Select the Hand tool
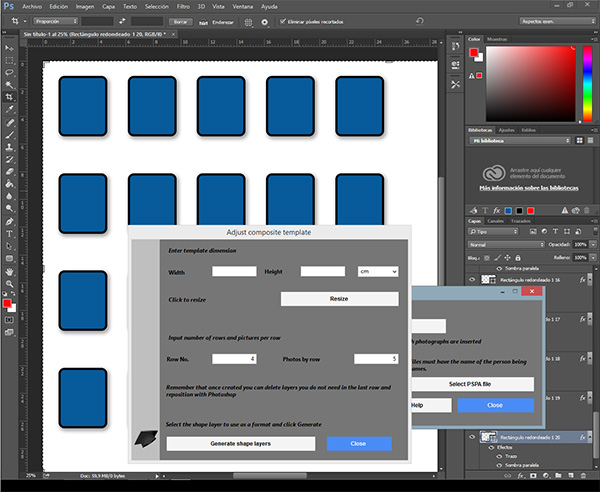 point(9,271)
